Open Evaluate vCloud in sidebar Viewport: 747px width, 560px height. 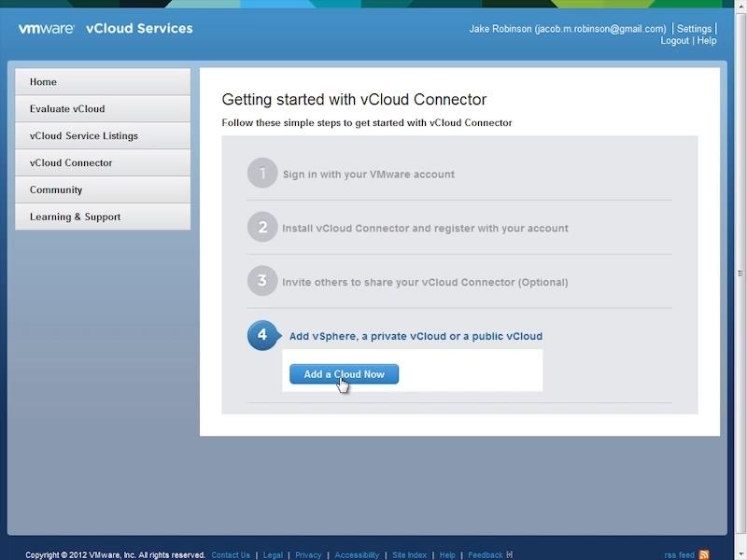coord(103,108)
